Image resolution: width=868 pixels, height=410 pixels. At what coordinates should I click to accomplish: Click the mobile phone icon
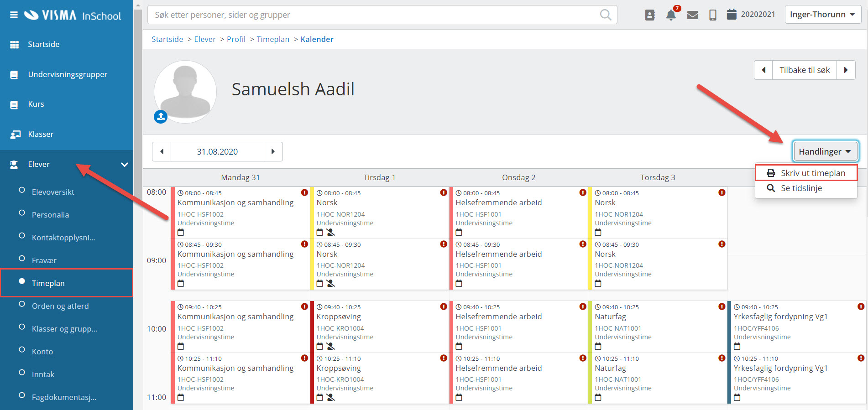pyautogui.click(x=712, y=15)
